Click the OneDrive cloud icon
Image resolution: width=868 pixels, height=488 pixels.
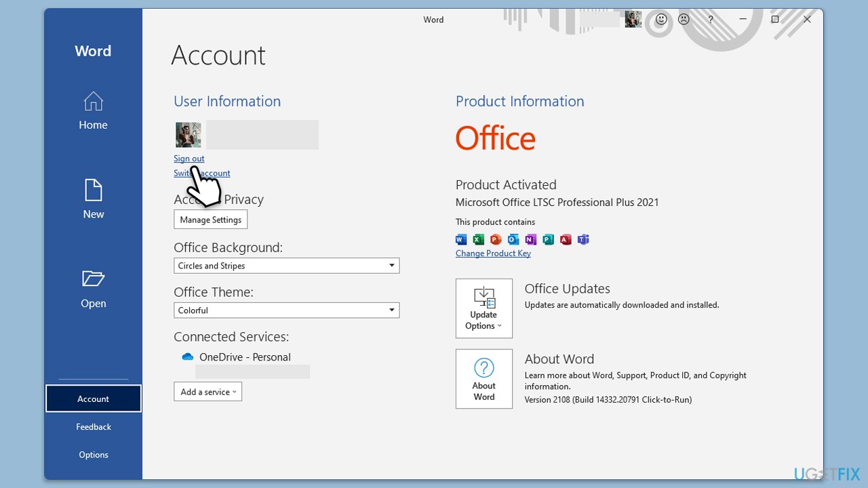[x=188, y=357]
